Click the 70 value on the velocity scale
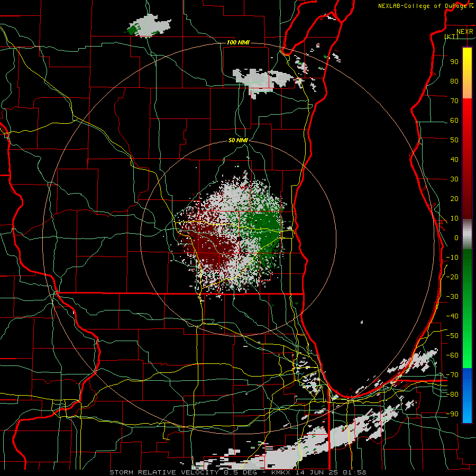The image size is (476, 476). (454, 101)
